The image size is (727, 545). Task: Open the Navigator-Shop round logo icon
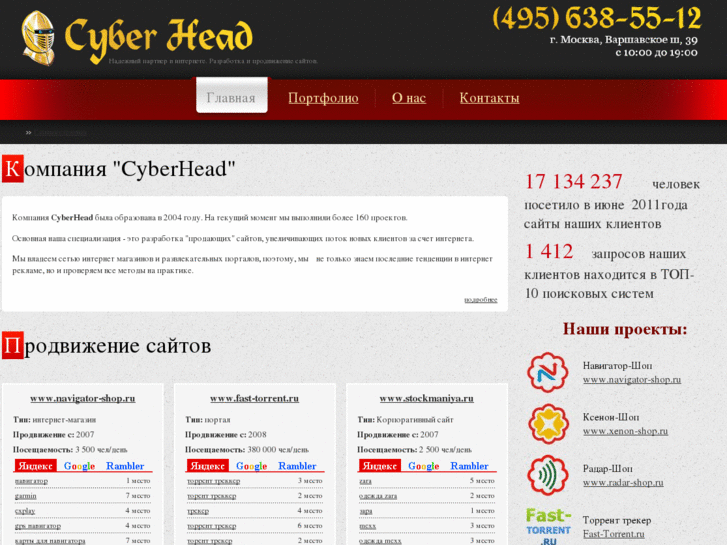coord(548,372)
